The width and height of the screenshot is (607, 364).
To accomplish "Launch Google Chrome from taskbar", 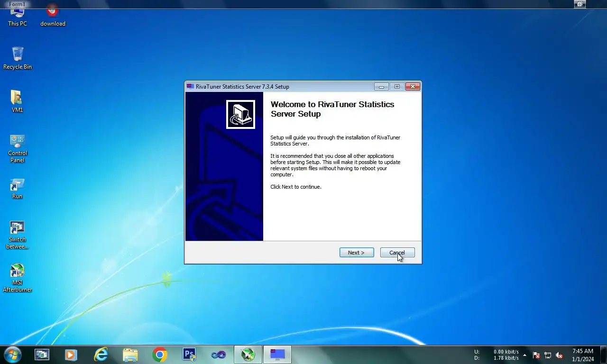I will 160,355.
